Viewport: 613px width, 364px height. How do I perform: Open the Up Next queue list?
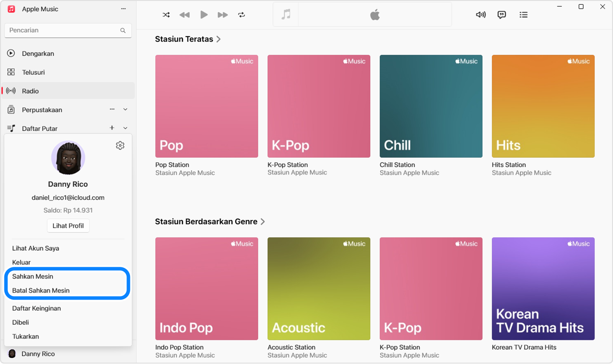click(x=523, y=15)
